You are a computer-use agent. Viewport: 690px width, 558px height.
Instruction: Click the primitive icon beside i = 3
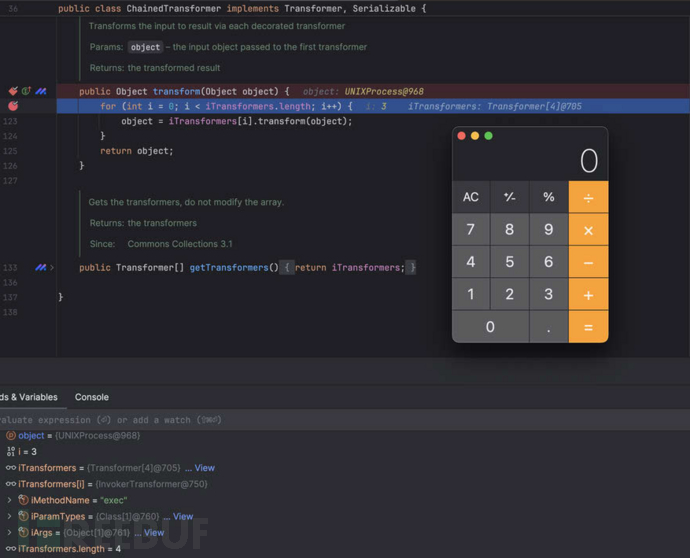point(10,452)
